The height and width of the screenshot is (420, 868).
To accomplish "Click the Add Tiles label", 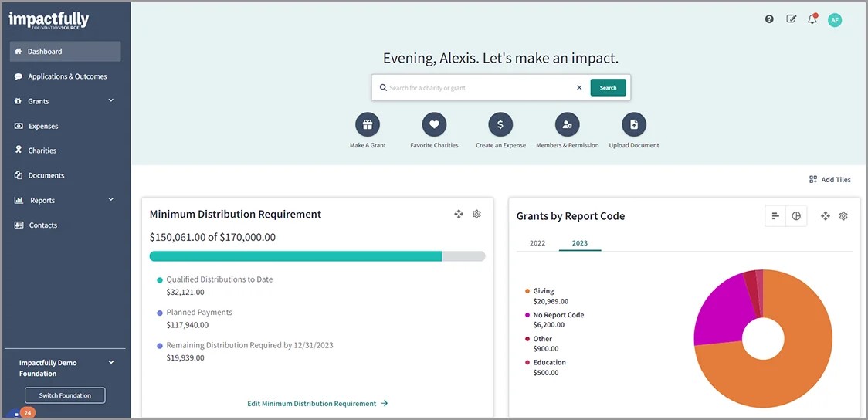I will click(836, 180).
